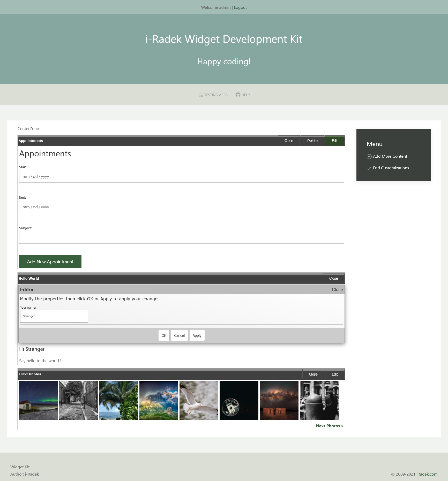Click the 'Welcome admin' text
The width and height of the screenshot is (448, 481).
216,7
